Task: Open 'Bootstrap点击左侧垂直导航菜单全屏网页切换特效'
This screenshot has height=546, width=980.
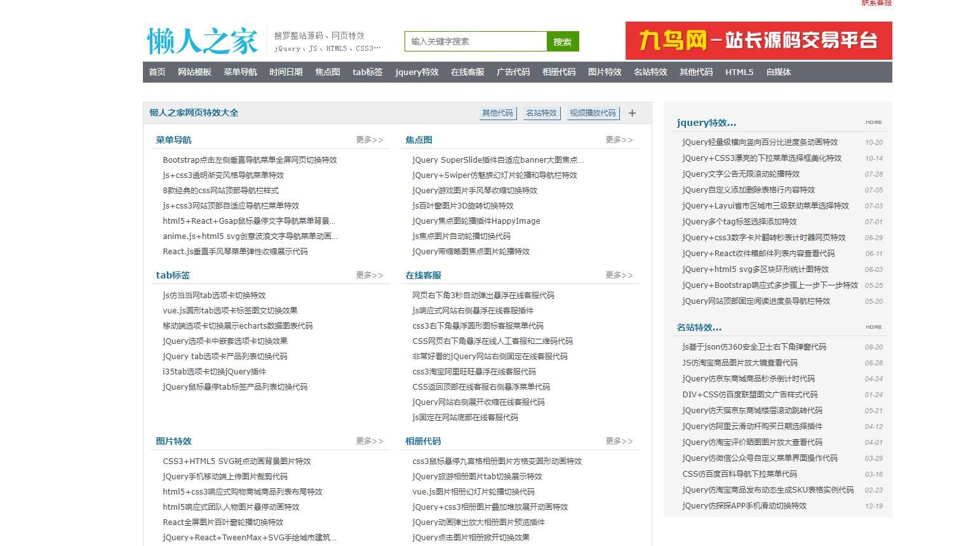Action: [x=250, y=160]
